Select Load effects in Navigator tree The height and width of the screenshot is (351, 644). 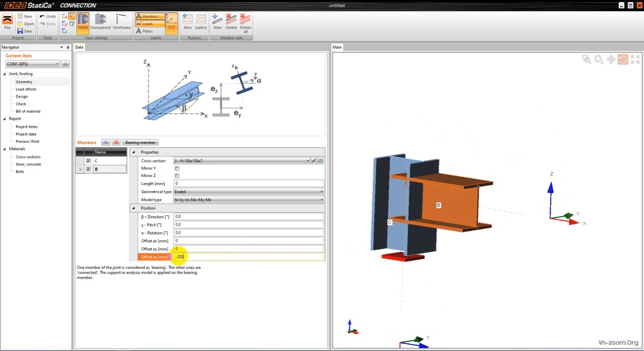[26, 89]
